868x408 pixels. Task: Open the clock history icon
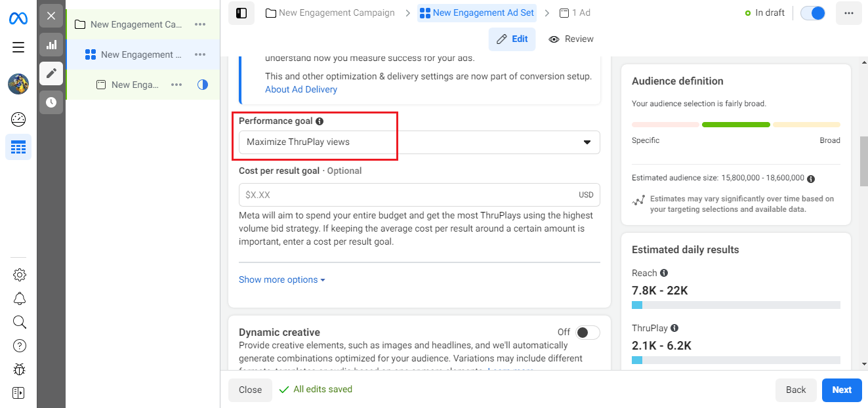click(51, 102)
